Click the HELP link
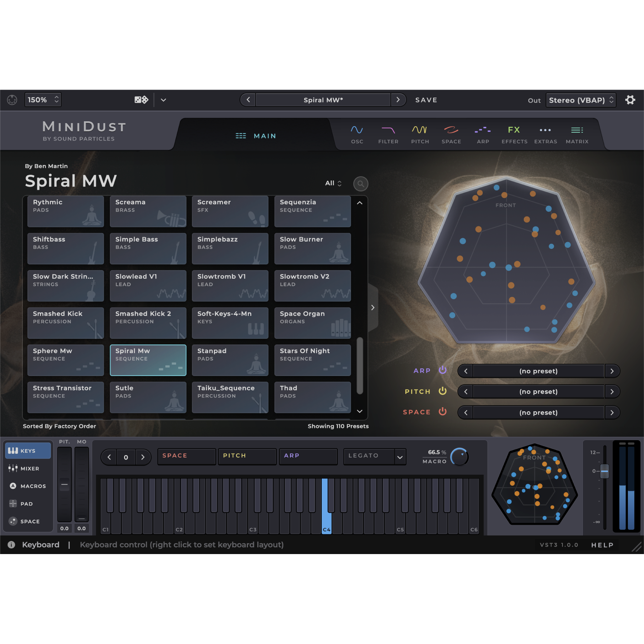 tap(602, 545)
